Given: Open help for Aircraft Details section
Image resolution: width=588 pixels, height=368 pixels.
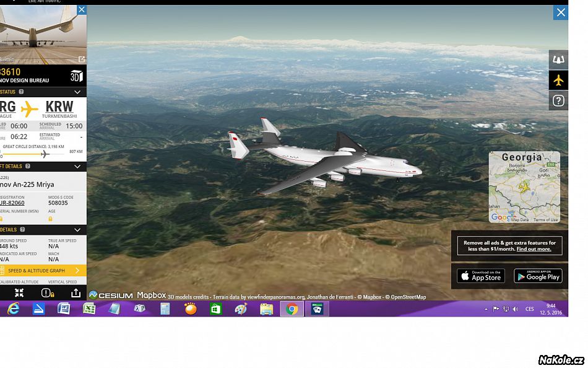Looking at the screenshot, I should point(28,166).
